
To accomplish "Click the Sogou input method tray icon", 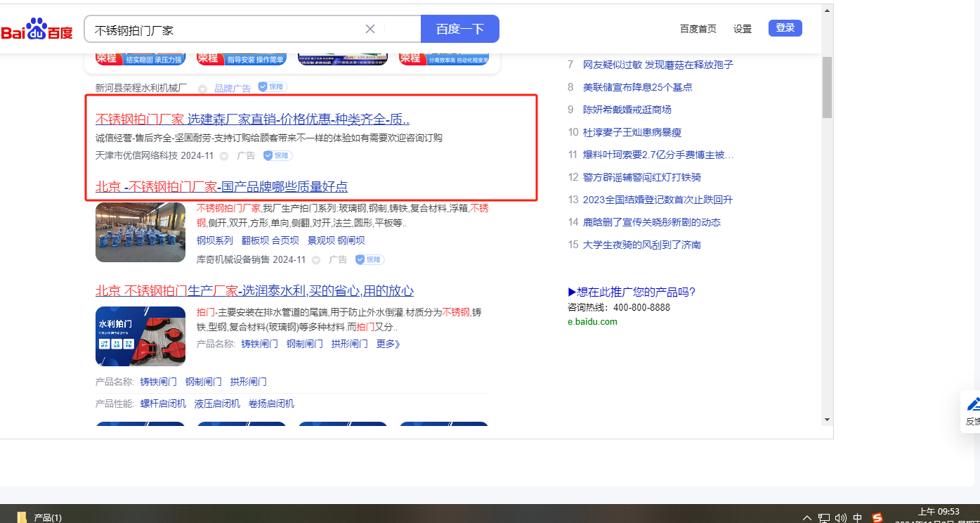I will coord(877,517).
